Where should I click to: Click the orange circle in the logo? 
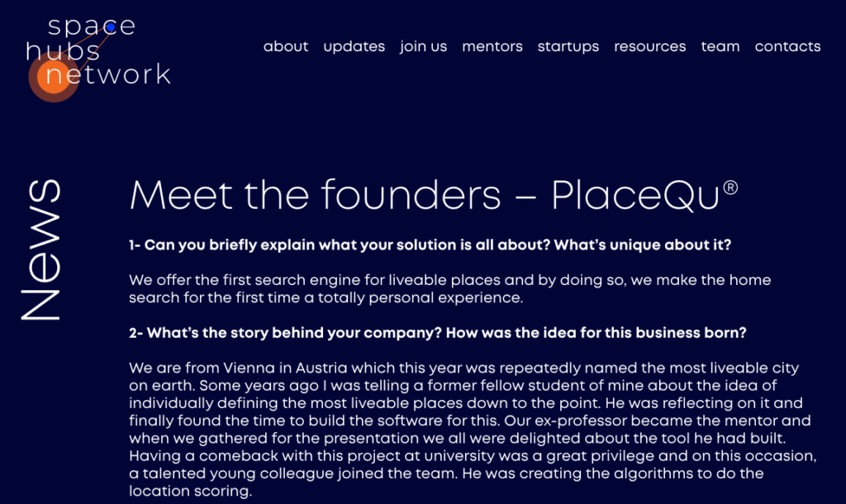54,77
